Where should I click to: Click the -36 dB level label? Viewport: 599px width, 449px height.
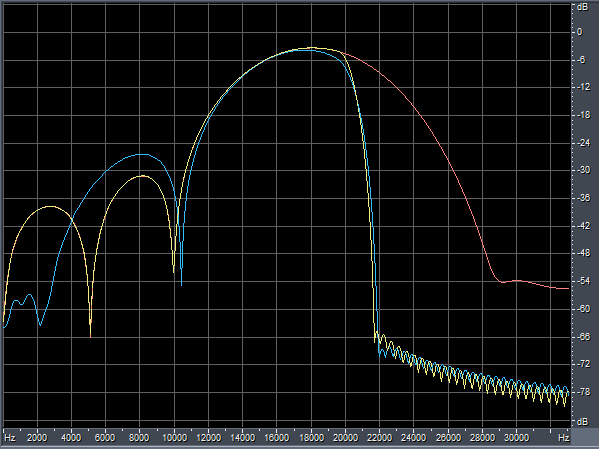[583, 198]
